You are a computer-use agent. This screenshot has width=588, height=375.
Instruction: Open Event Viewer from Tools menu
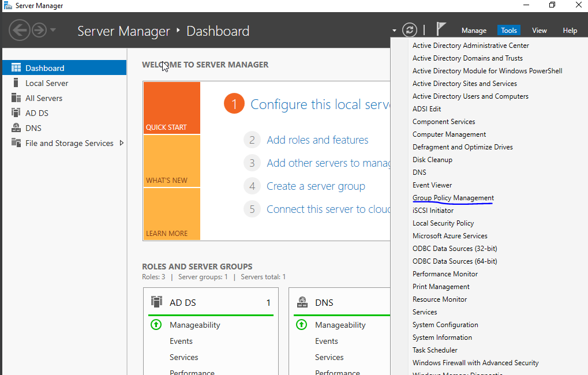[x=432, y=185]
